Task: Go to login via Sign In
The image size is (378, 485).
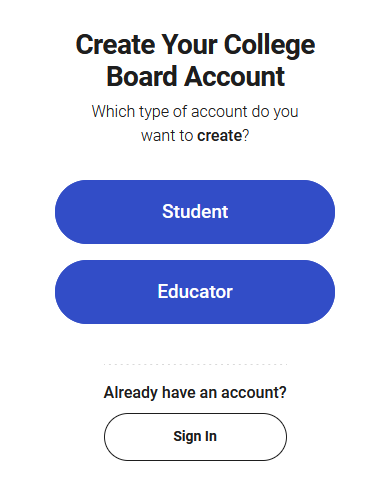Action: pyautogui.click(x=195, y=437)
